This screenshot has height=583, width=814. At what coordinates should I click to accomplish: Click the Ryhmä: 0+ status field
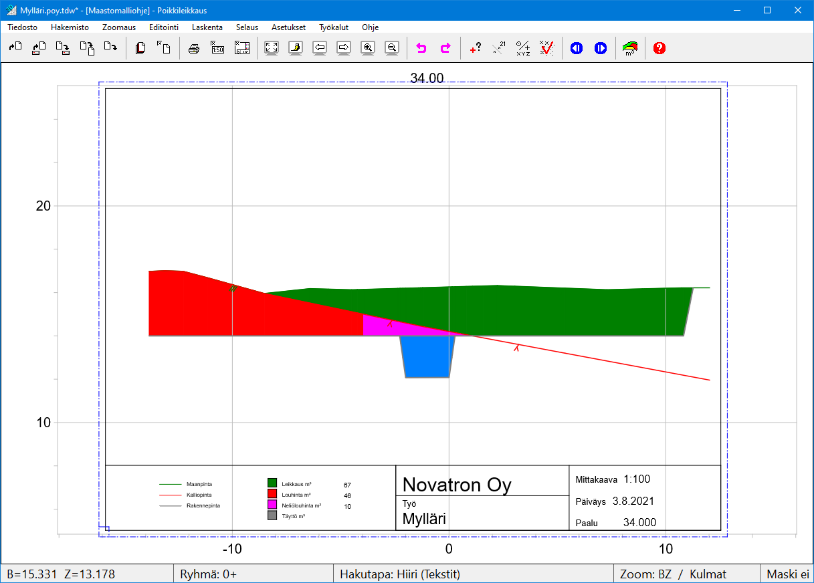coord(208,574)
